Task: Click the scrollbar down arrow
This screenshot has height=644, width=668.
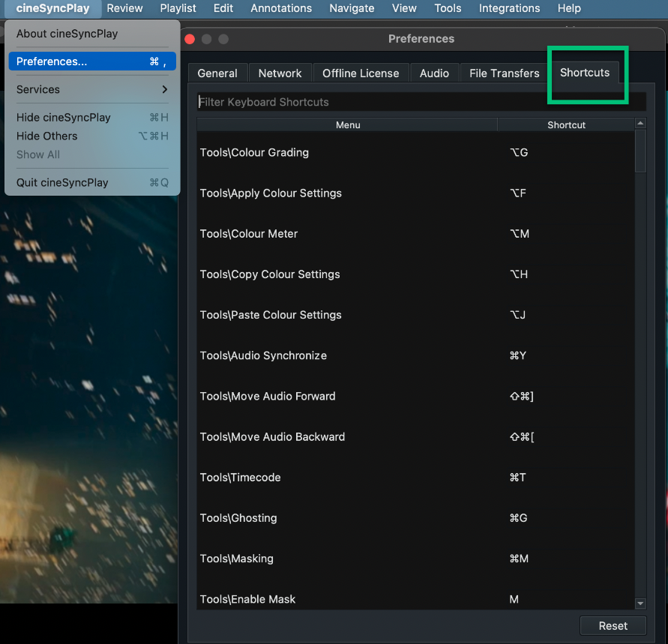Action: pyautogui.click(x=640, y=604)
